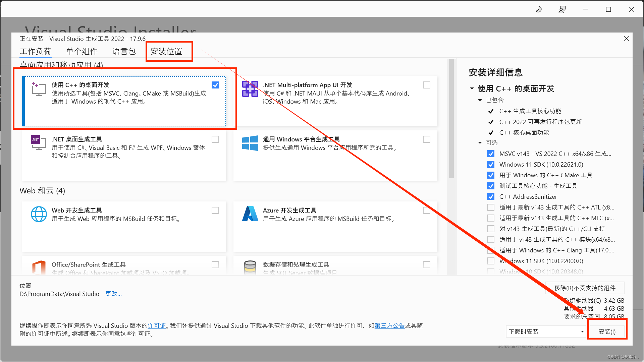Open the 单个组件 tab

coord(82,51)
